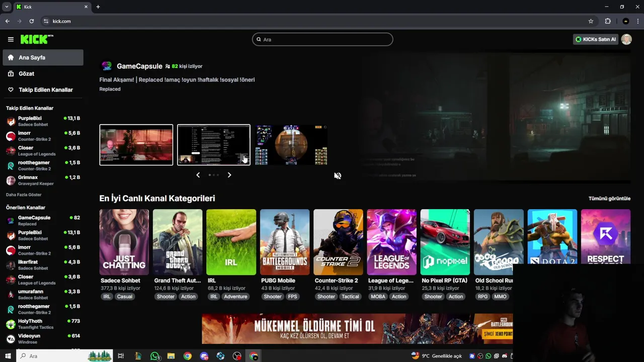Select third colorful game thumbnail in carousel

(291, 145)
